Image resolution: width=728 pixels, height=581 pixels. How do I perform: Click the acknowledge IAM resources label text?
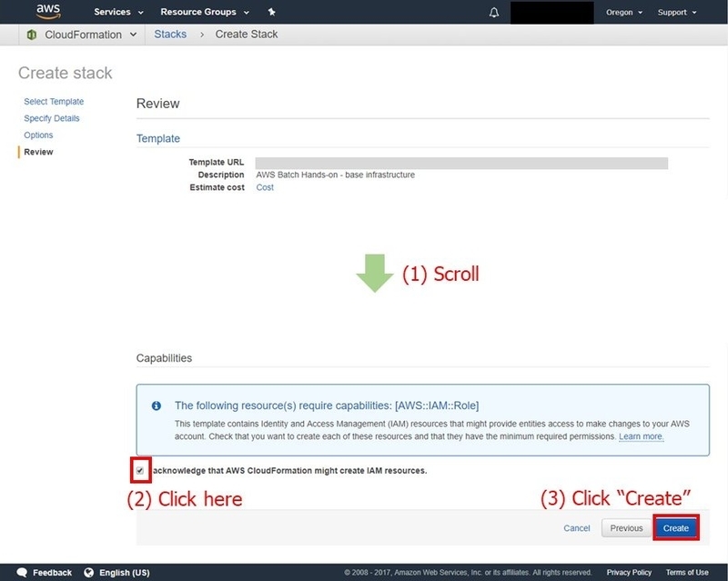tap(289, 471)
